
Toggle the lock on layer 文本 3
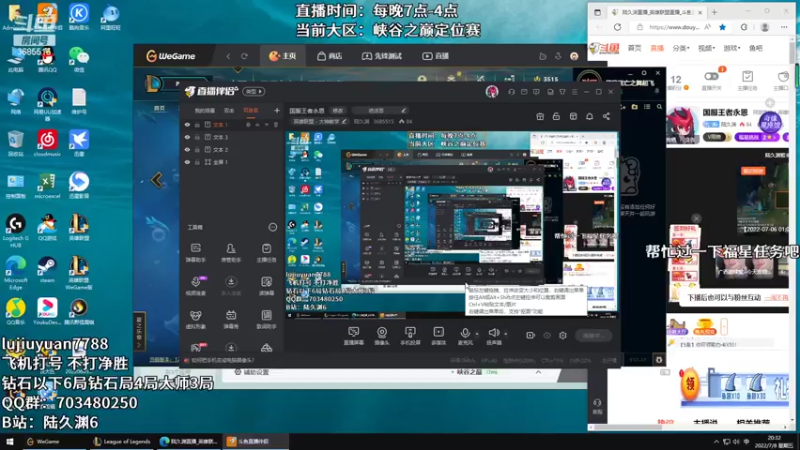pyautogui.click(x=197, y=137)
